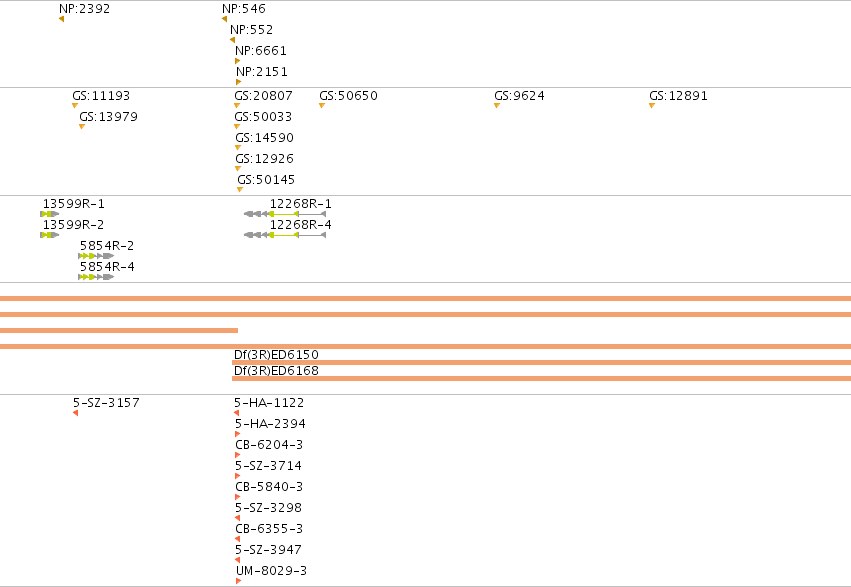The width and height of the screenshot is (851, 587).
Task: Click the 5-SZ-3947 red insertion marker
Action: pos(238,560)
